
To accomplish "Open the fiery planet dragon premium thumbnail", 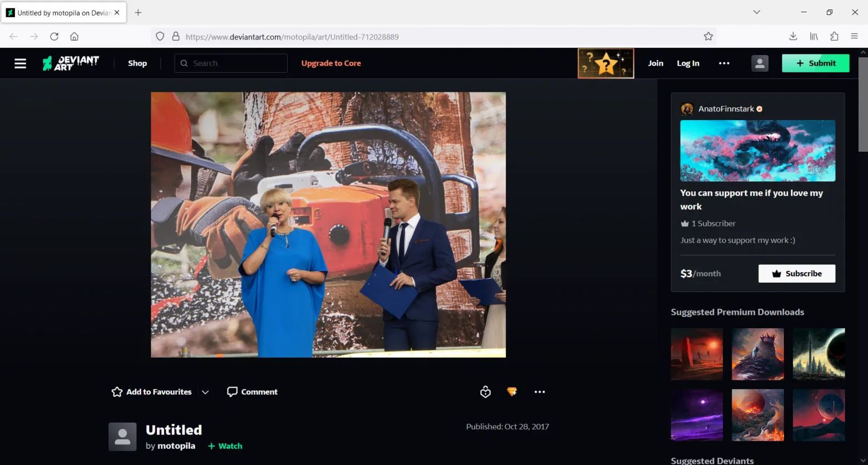I will coord(758,415).
